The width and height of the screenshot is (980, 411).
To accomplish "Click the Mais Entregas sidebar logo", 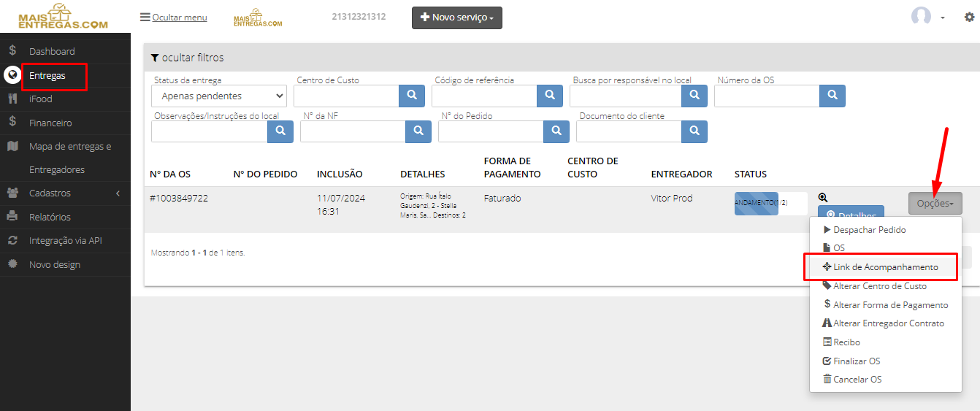I will 63,16.
